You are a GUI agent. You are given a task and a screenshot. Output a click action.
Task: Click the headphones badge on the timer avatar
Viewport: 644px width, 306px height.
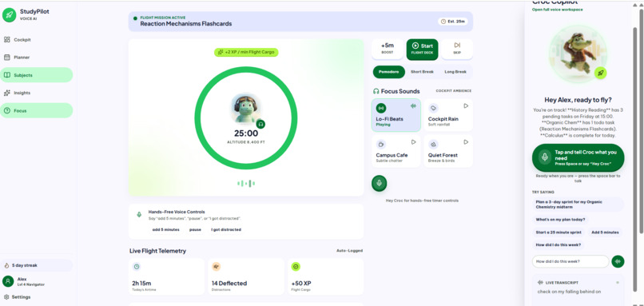tap(260, 124)
